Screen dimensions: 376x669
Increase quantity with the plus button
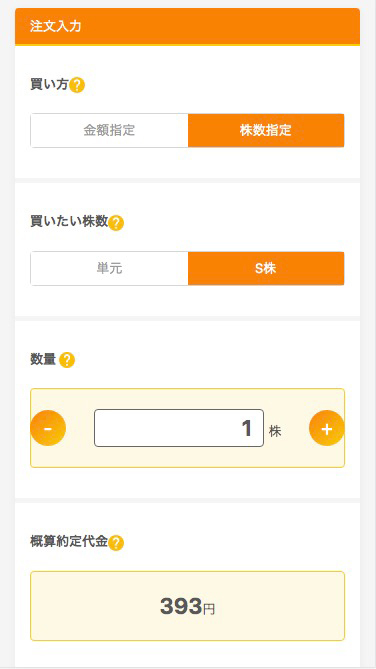[327, 428]
